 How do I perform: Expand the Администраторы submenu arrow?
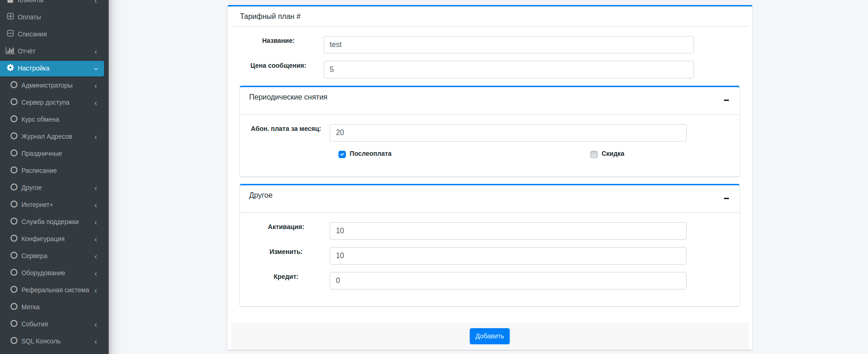point(96,86)
